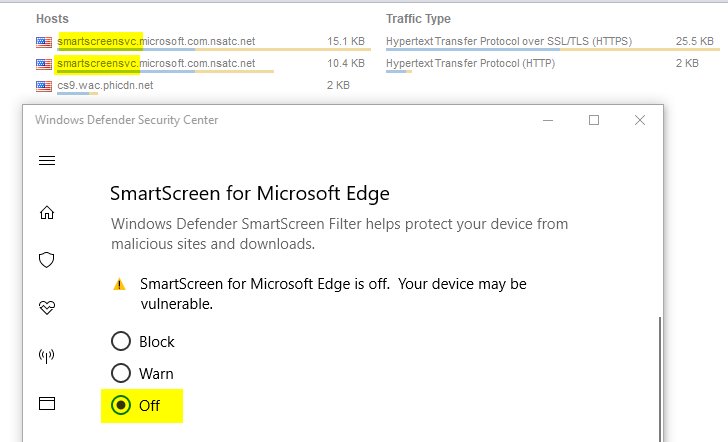
Task: Open Virus & threat protection shield icon
Action: tap(46, 260)
